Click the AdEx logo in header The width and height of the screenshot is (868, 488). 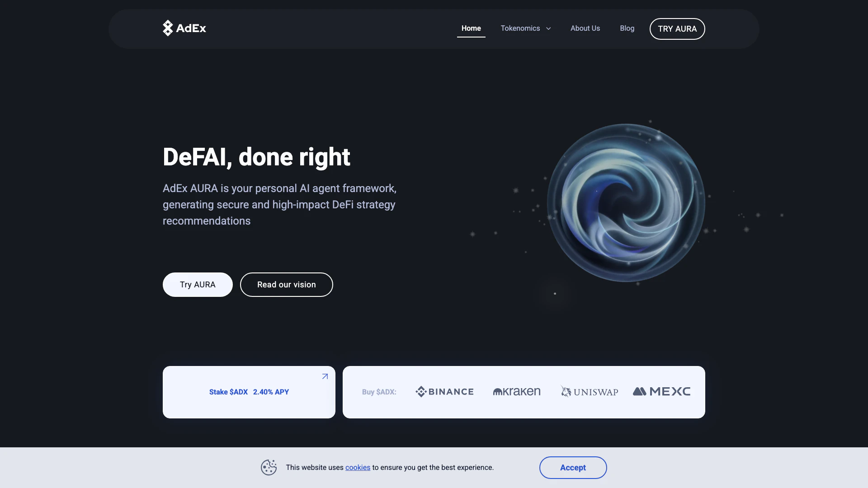[x=184, y=28]
